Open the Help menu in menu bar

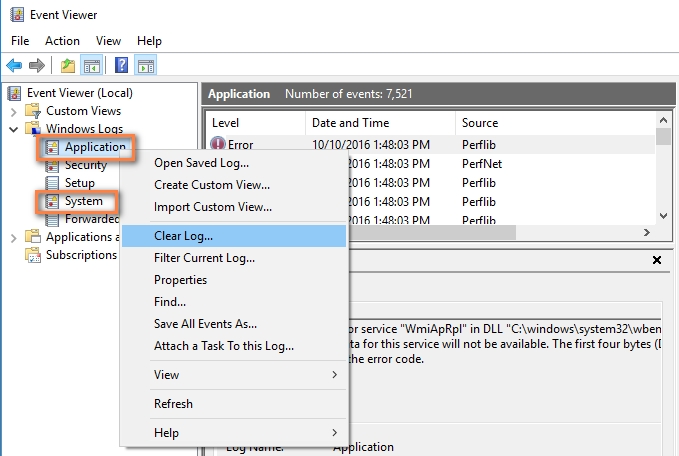pos(149,41)
